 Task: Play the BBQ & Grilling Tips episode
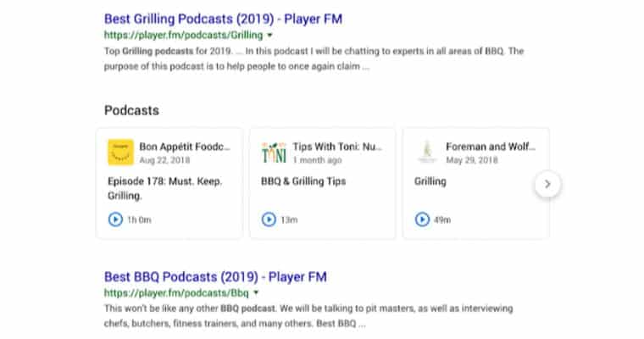click(269, 220)
